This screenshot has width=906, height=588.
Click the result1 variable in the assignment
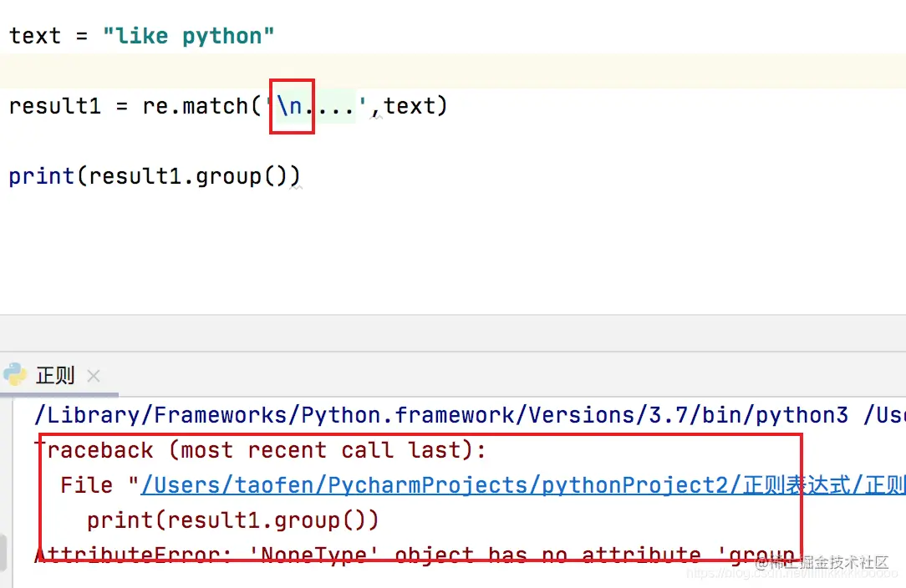point(55,106)
